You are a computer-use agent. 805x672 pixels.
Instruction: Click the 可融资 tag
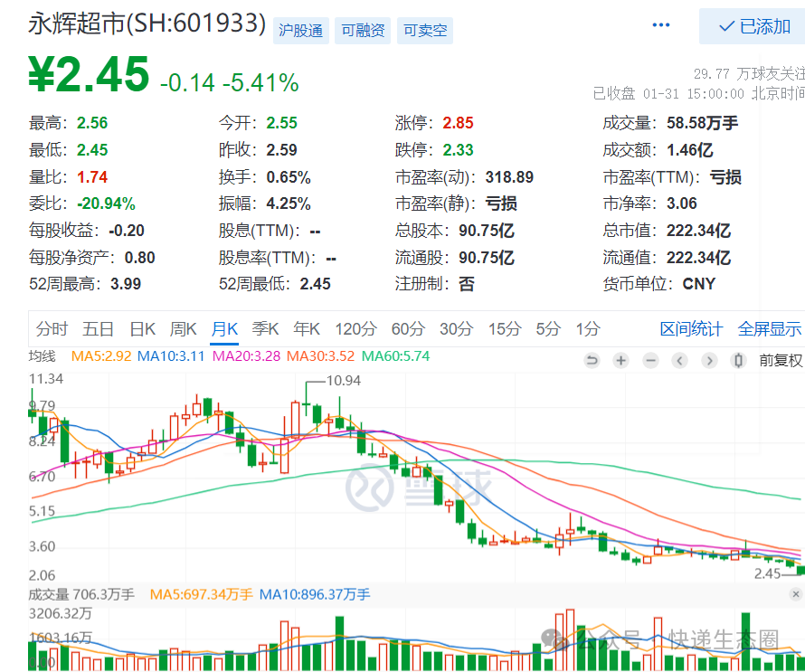(363, 31)
